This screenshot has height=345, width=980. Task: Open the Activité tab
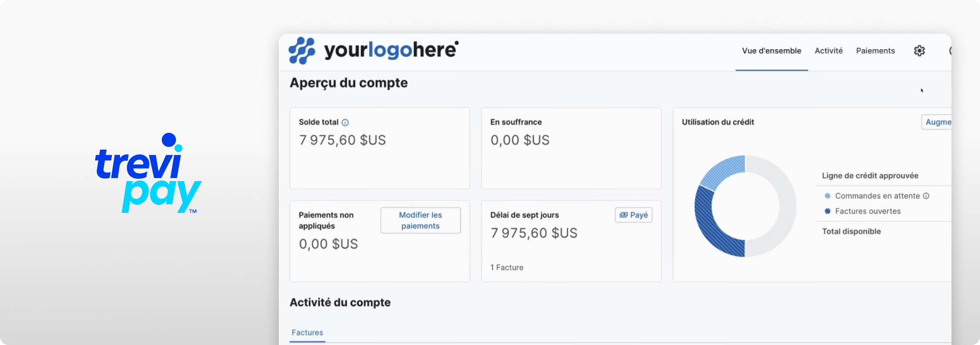(828, 51)
